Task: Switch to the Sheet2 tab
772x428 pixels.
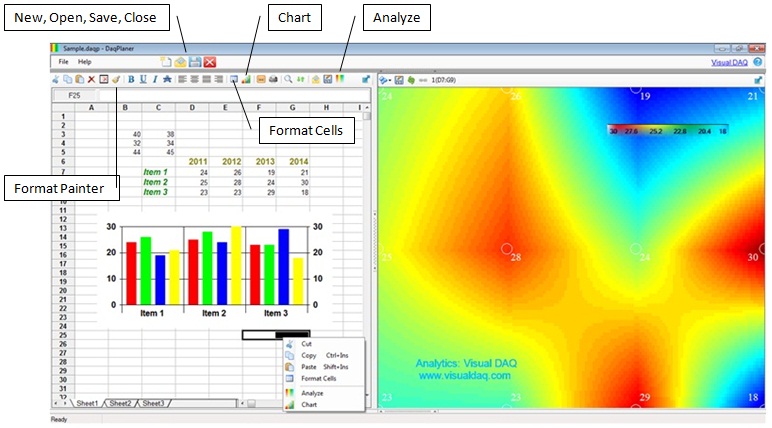Action: (120, 403)
